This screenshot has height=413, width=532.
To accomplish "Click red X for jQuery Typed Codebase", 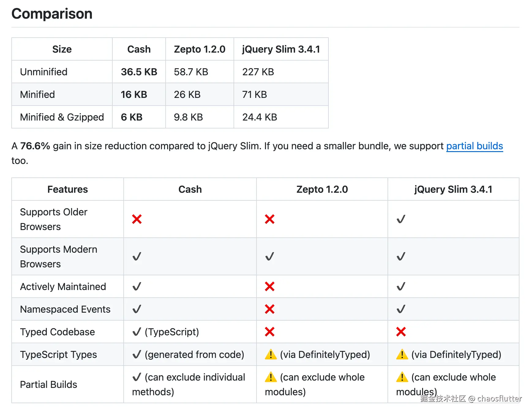I will [x=401, y=332].
